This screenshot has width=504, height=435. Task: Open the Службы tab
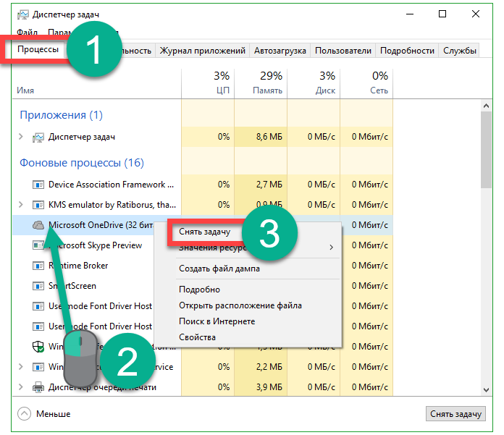coord(460,51)
